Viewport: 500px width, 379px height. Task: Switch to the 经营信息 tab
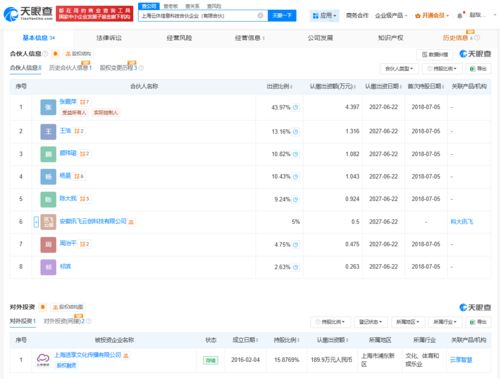(x=250, y=38)
